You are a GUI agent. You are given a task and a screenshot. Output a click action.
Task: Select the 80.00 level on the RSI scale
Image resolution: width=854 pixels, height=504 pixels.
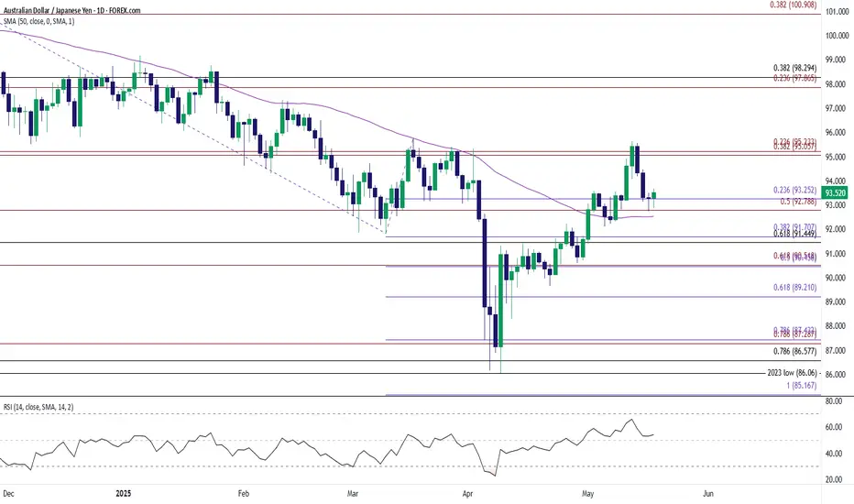point(834,401)
